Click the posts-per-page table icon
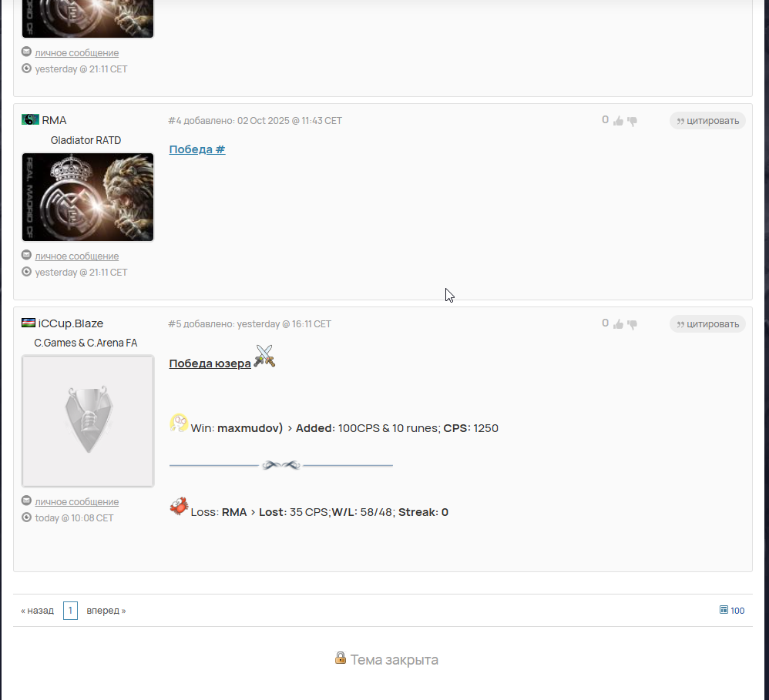Image resolution: width=769 pixels, height=700 pixels. tap(724, 610)
